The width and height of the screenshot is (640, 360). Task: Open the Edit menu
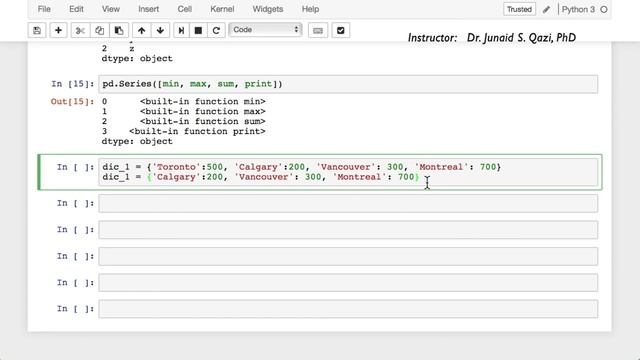(x=76, y=9)
